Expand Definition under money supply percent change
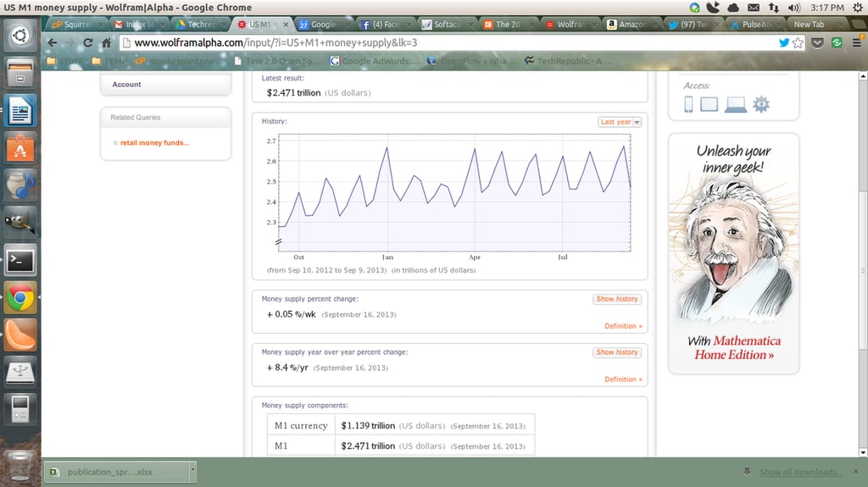 click(x=623, y=326)
